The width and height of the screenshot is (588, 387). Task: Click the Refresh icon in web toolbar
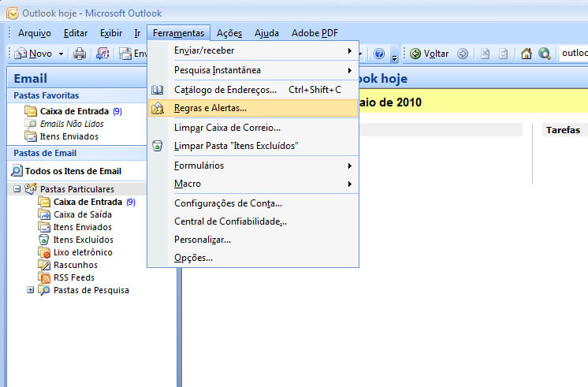pyautogui.click(x=503, y=54)
